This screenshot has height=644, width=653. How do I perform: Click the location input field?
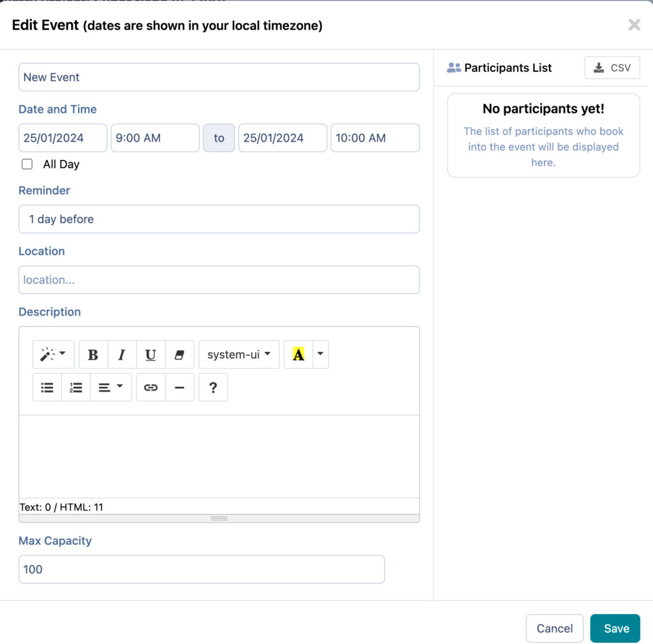click(x=219, y=280)
